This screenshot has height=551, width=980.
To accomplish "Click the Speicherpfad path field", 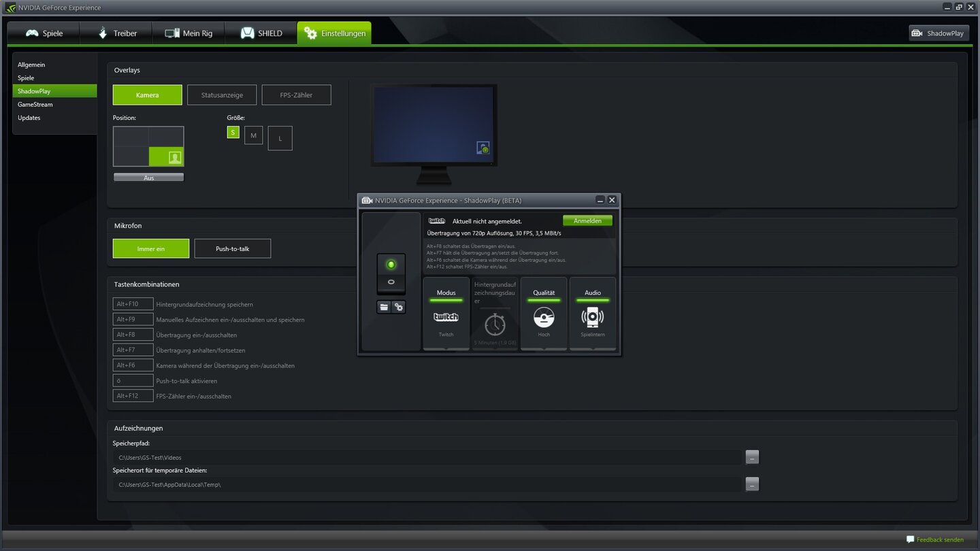I will (x=427, y=458).
